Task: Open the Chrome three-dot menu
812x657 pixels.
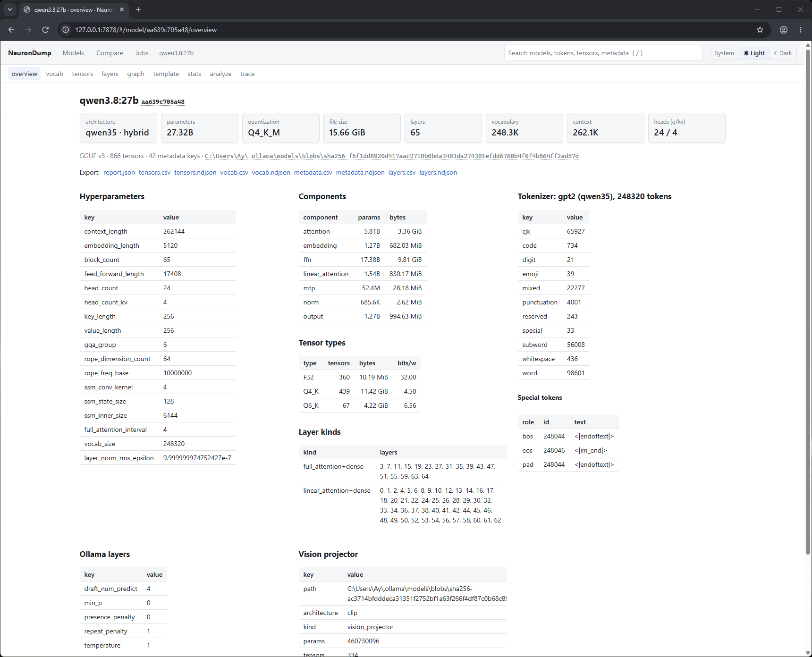Action: (x=801, y=30)
